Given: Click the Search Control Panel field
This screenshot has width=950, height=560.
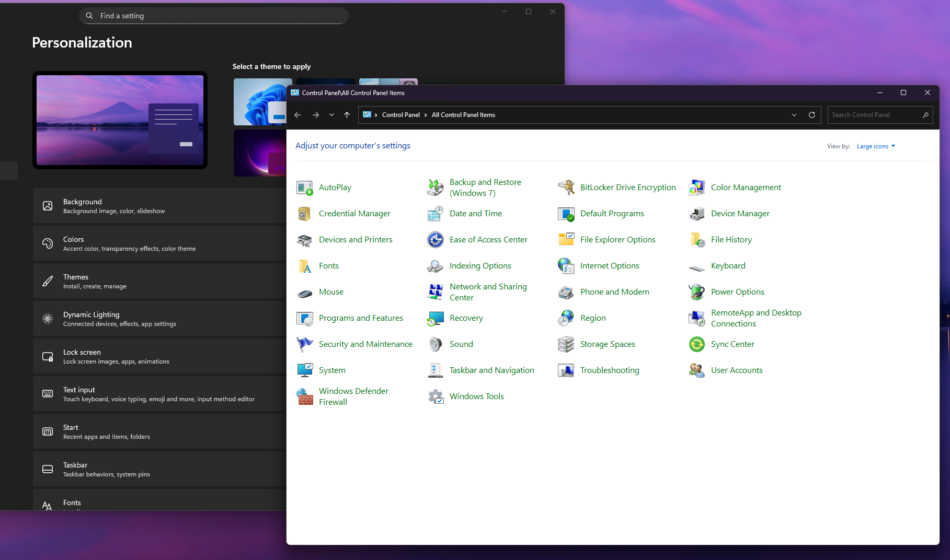Looking at the screenshot, I should pyautogui.click(x=880, y=115).
